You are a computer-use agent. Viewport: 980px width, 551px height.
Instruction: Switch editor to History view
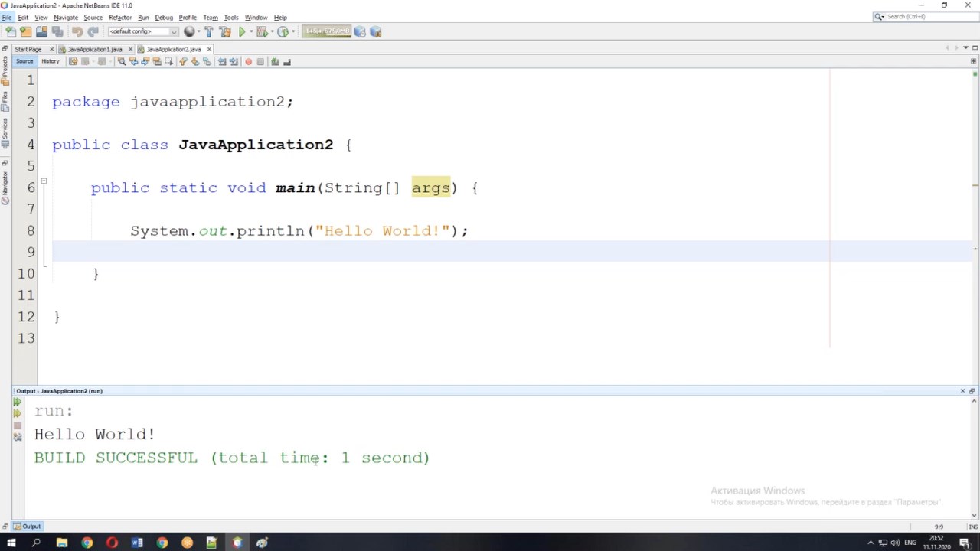click(50, 61)
